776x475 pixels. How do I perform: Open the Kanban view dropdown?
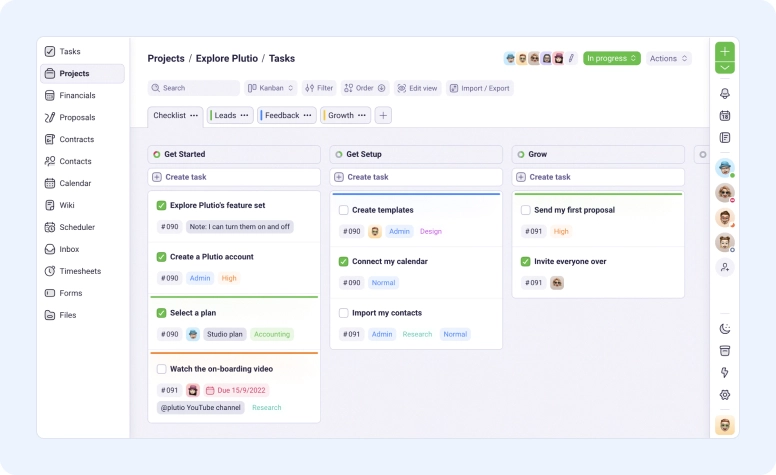pyautogui.click(x=271, y=88)
